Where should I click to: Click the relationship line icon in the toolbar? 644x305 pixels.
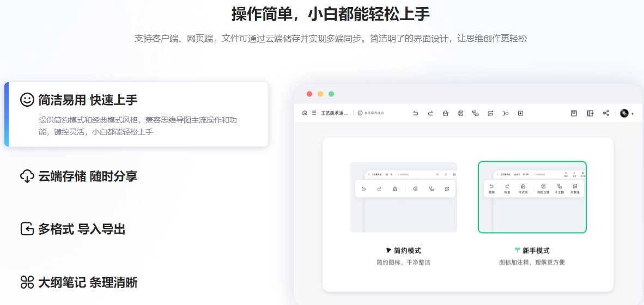click(x=490, y=113)
